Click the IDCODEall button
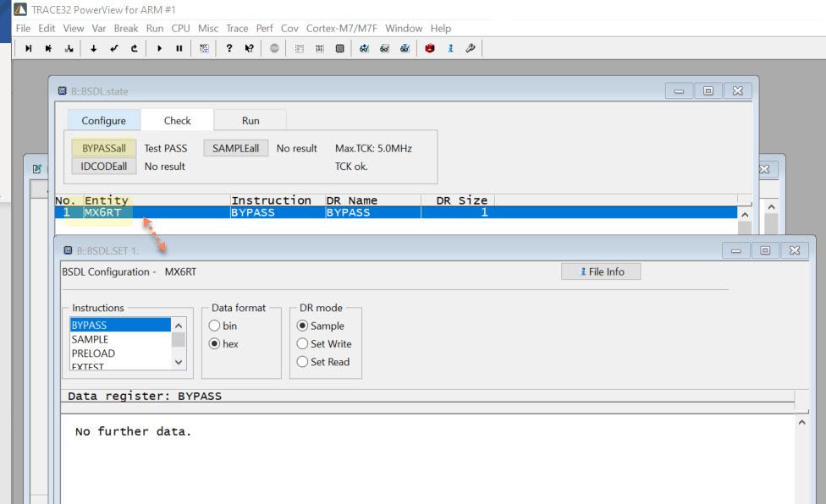Screen dimensions: 826x504 coord(104,167)
